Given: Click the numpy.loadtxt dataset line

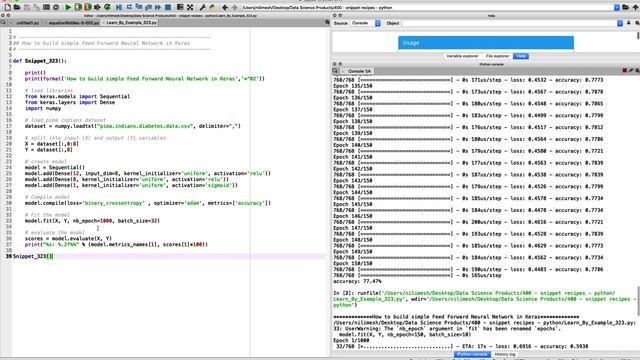Looking at the screenshot, I should tap(133, 126).
